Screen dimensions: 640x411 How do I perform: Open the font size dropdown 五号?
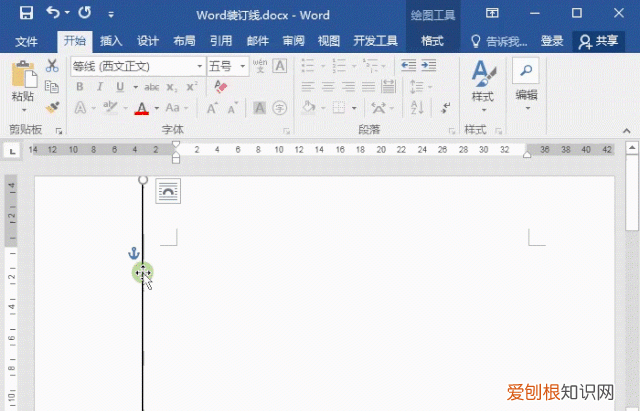242,66
